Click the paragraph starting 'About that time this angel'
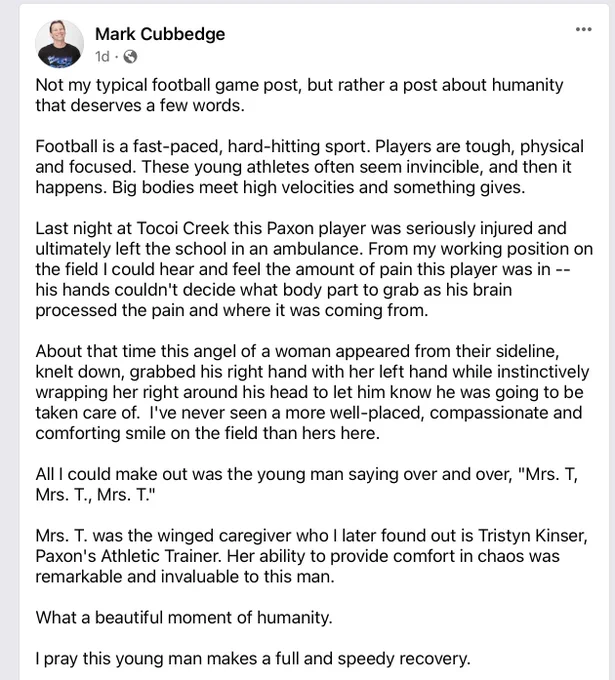Viewport: 615px width, 680px height. click(x=312, y=392)
